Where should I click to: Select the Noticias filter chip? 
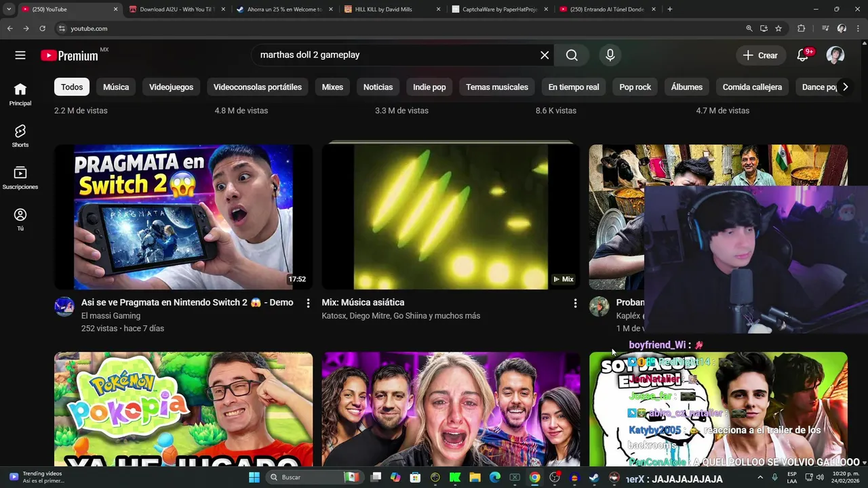378,87
